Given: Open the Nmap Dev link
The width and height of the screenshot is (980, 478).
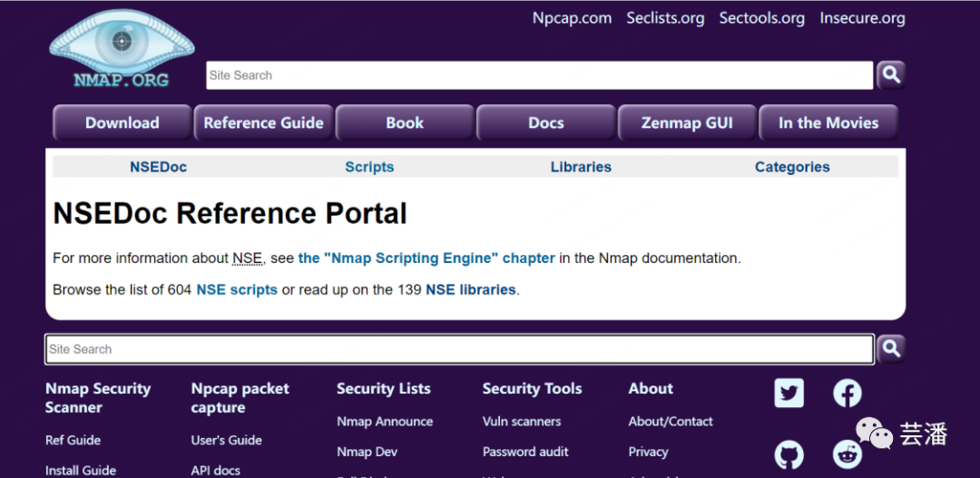Looking at the screenshot, I should [367, 452].
